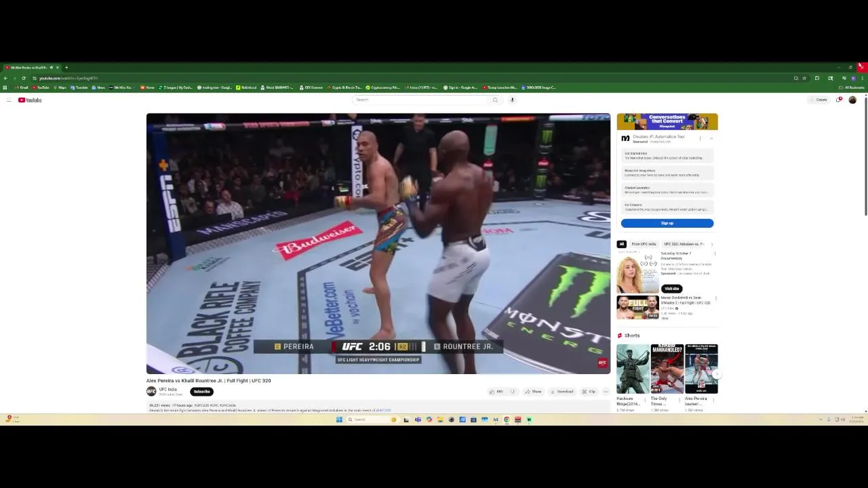Close the Alex Pereira video tab
This screenshot has width=868, height=488.
click(58, 67)
